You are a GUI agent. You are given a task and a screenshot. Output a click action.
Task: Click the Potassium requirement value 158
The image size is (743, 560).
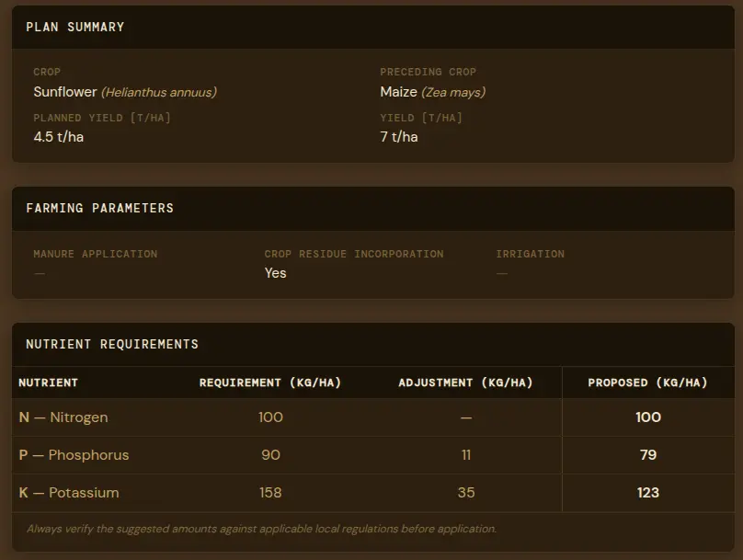point(270,493)
